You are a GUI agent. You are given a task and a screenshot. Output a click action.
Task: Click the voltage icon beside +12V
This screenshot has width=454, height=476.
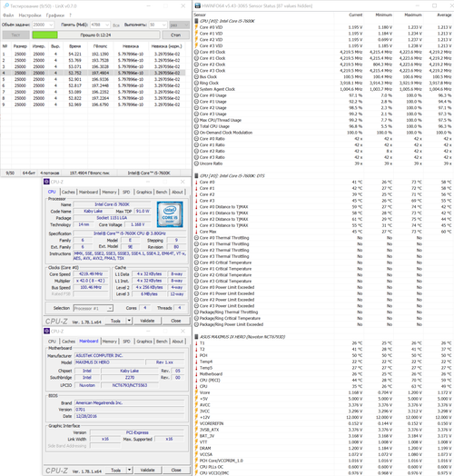coord(196,418)
